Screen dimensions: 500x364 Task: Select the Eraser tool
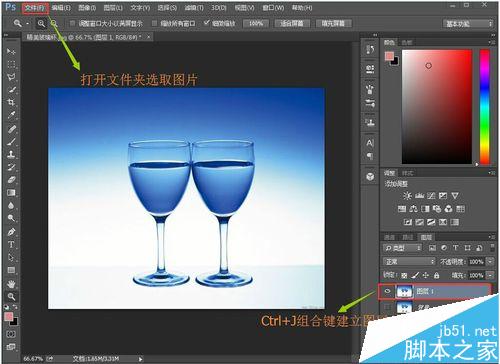11,180
